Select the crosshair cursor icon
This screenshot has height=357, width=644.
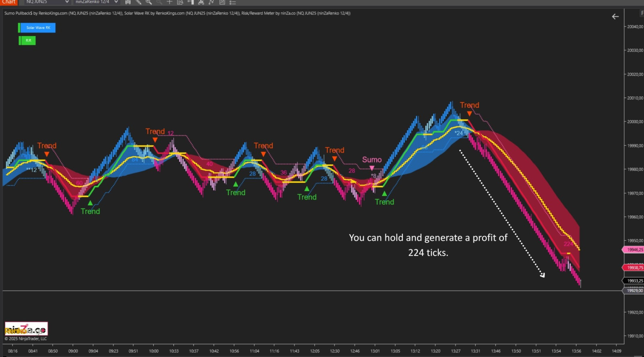click(169, 2)
